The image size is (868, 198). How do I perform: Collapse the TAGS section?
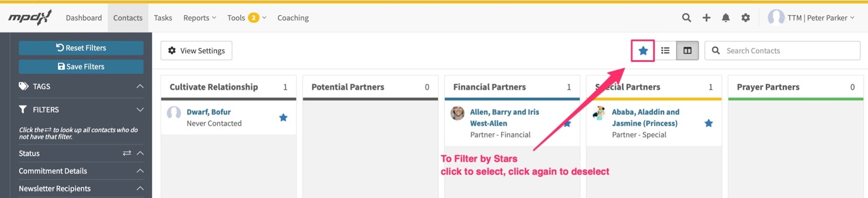pos(140,86)
